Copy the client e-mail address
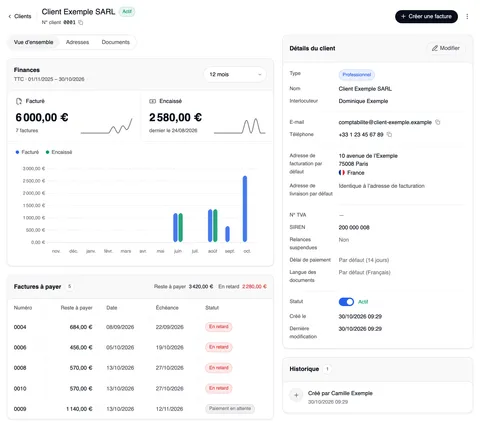 pyautogui.click(x=438, y=122)
